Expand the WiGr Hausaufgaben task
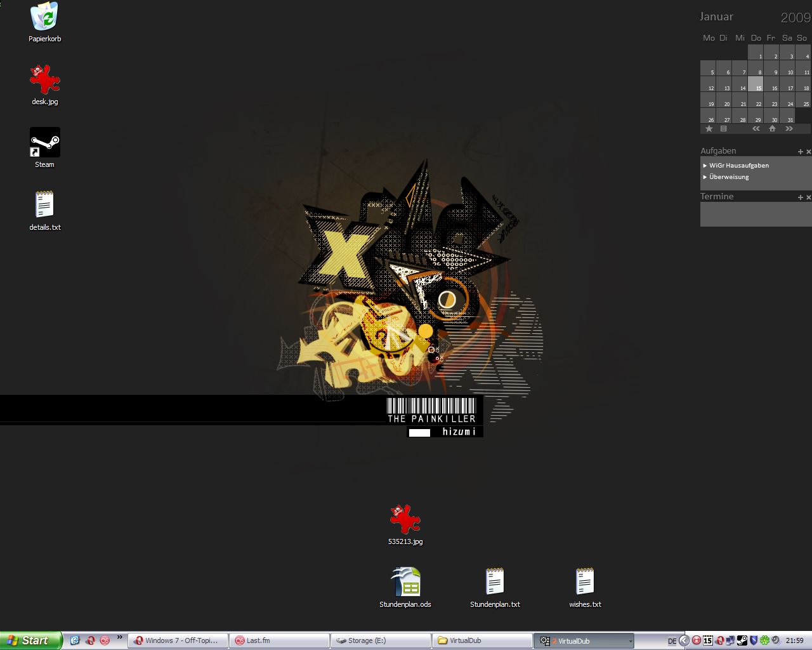This screenshot has width=812, height=650. [x=705, y=166]
